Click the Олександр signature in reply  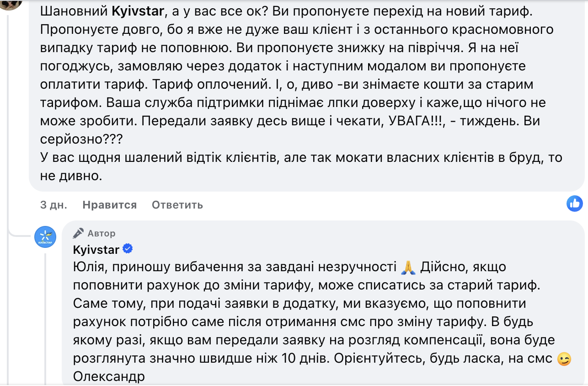click(x=109, y=377)
